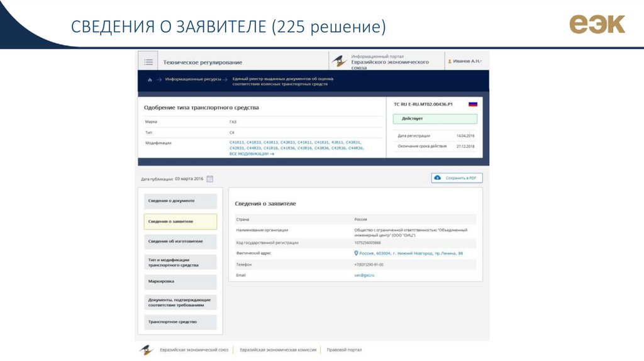This screenshot has height=361, width=644.
Task: Click the uec@gaz.ru email link
Action: 364,275
